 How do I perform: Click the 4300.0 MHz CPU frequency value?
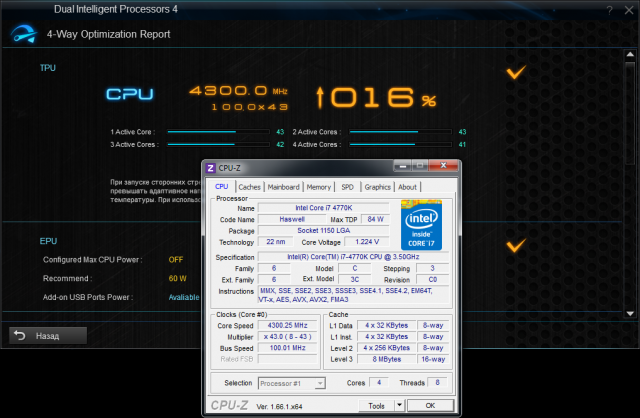[x=238, y=91]
